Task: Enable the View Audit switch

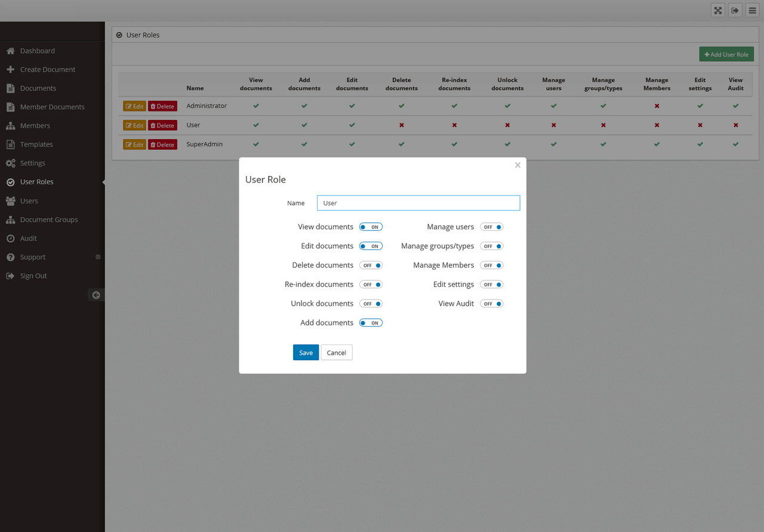Action: tap(492, 304)
